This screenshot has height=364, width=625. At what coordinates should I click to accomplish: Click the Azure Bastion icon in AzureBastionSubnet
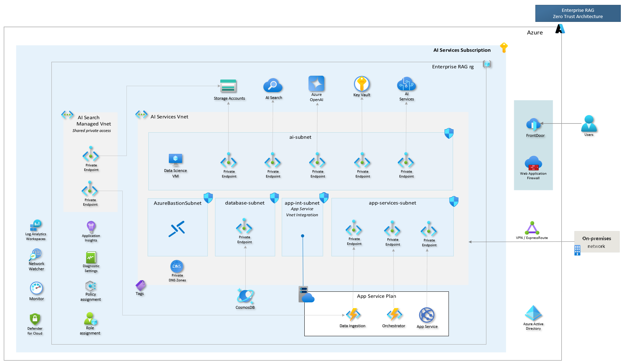177,229
